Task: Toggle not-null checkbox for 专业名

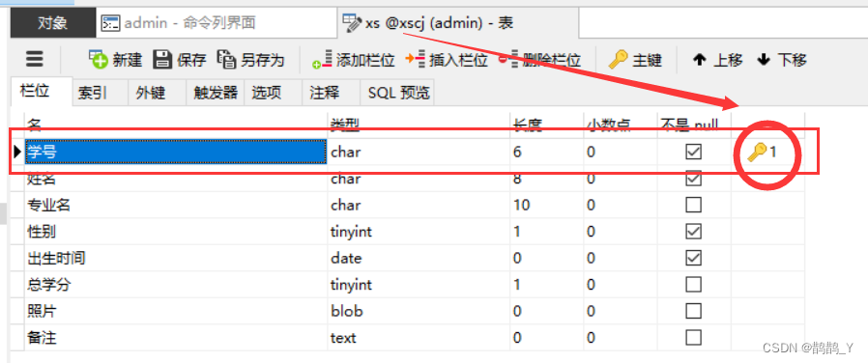Action: [x=693, y=205]
